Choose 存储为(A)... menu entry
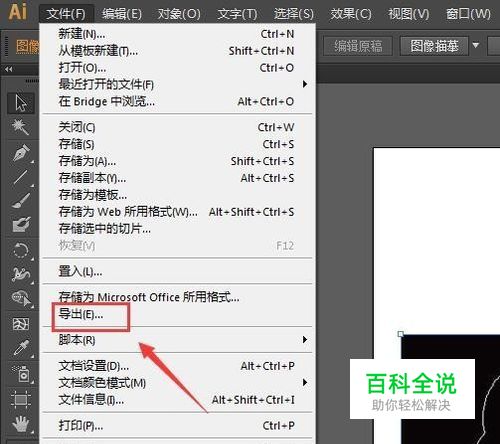500x444 pixels. [x=177, y=161]
